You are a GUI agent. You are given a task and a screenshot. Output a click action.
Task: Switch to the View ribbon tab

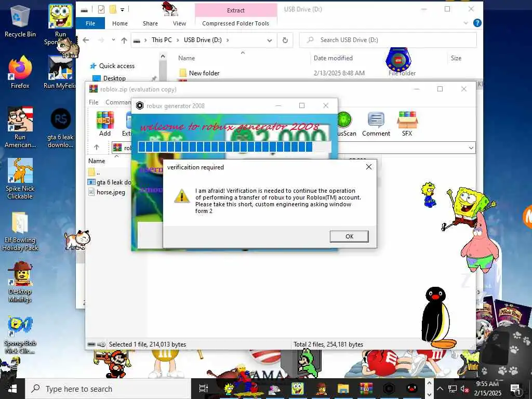coord(179,23)
